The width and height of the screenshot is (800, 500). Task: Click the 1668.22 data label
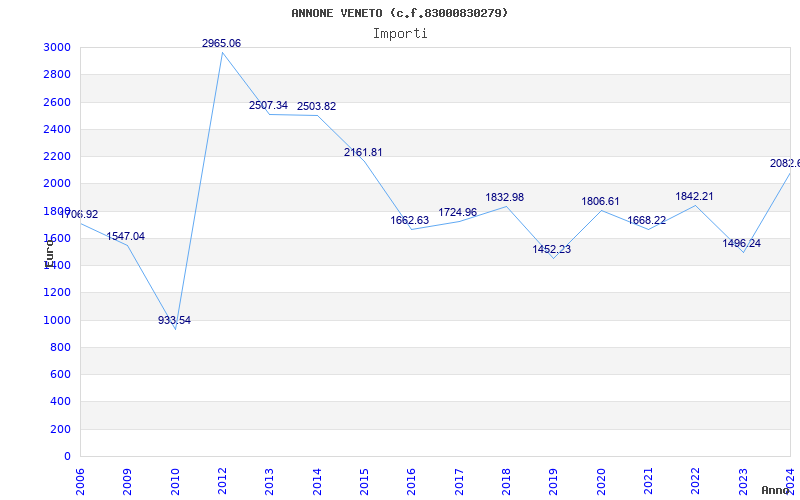646,220
